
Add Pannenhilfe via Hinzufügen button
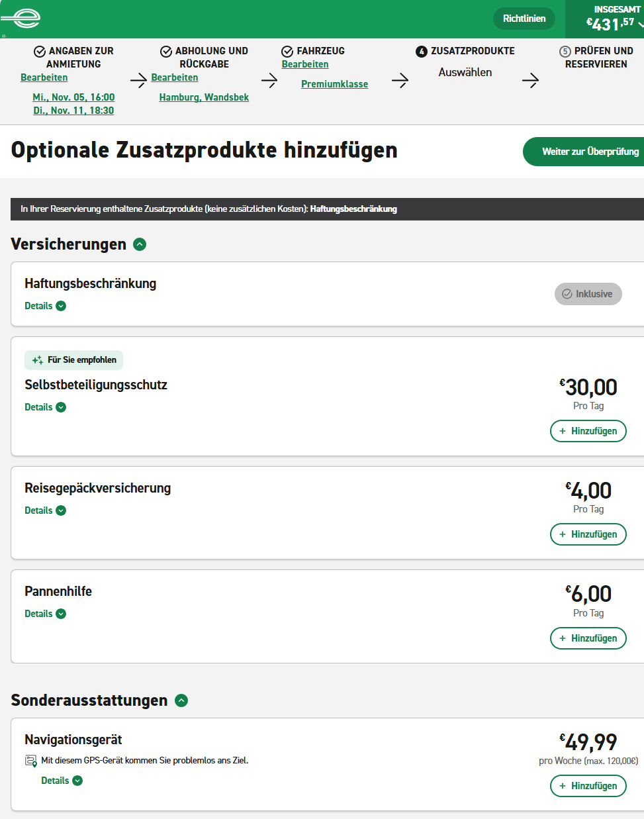click(x=588, y=638)
